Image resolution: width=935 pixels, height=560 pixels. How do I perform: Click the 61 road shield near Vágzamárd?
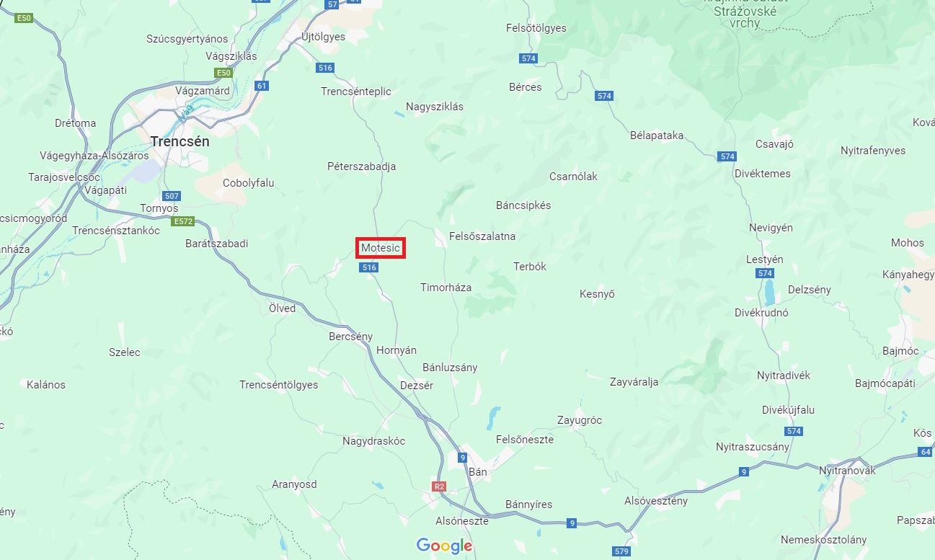tap(261, 86)
